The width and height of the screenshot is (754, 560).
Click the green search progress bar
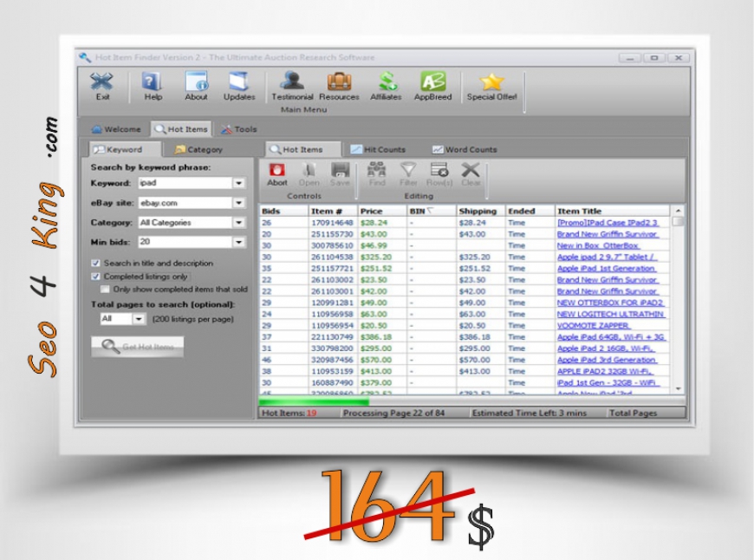[314, 401]
